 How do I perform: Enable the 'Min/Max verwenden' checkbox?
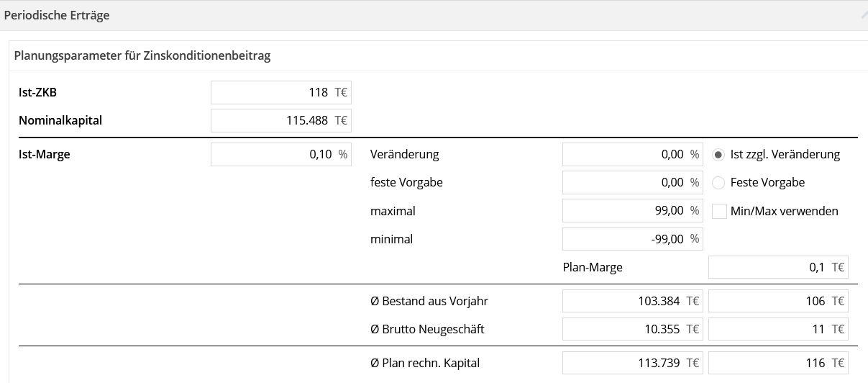(x=719, y=211)
